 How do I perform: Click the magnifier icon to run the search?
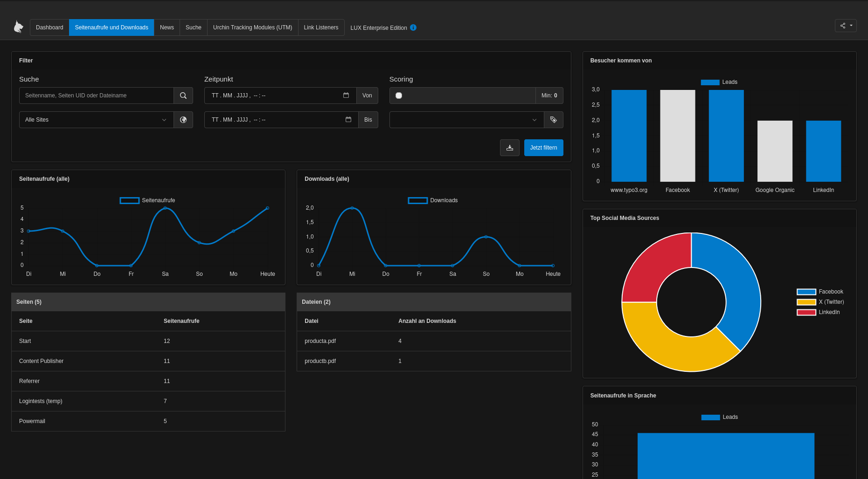[x=183, y=96]
